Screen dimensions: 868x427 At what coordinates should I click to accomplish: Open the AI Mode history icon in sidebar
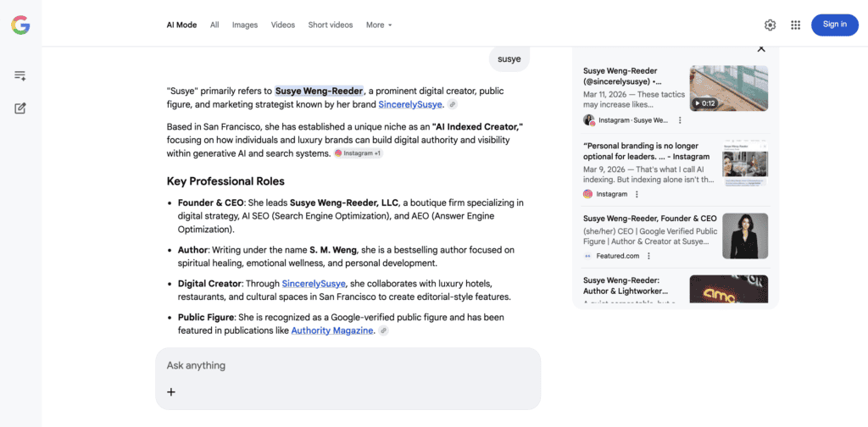click(20, 75)
